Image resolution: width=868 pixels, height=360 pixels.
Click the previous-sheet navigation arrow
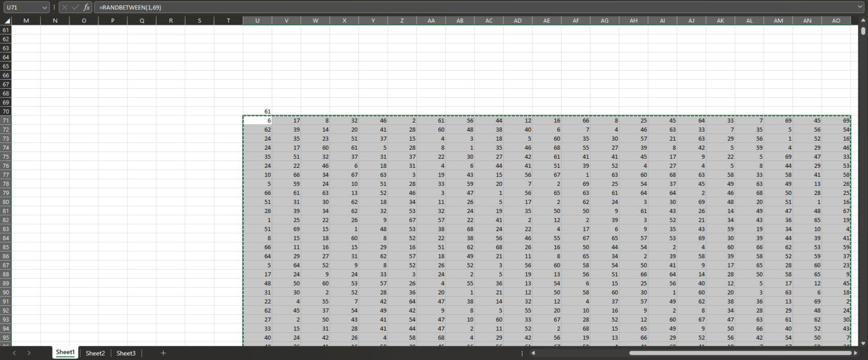[14, 353]
